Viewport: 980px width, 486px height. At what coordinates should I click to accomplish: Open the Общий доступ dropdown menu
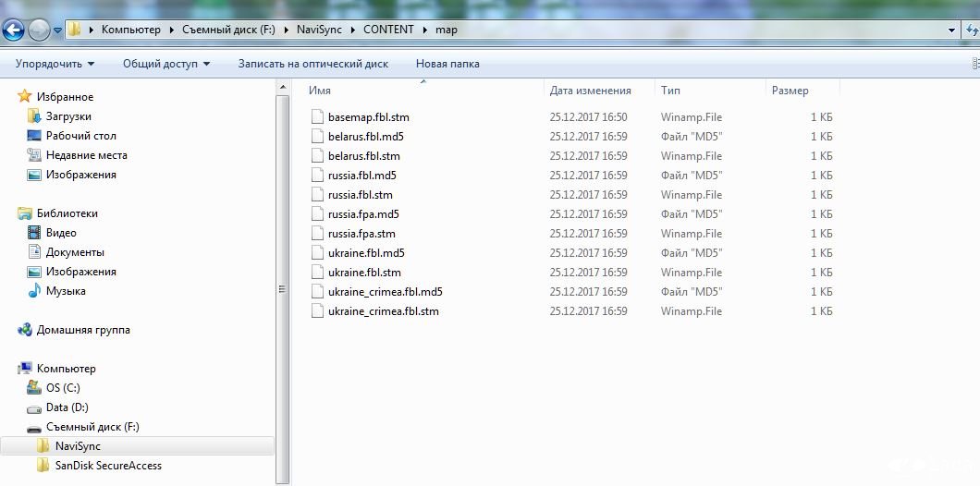[x=166, y=64]
